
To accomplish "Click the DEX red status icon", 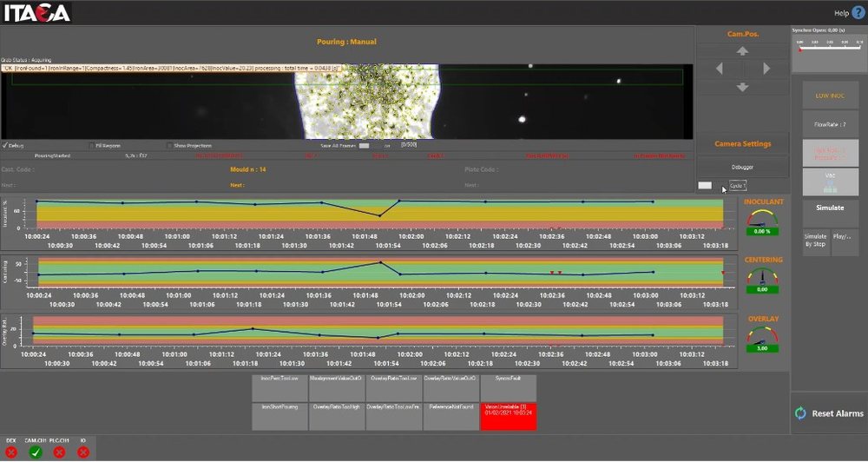I will 11,452.
